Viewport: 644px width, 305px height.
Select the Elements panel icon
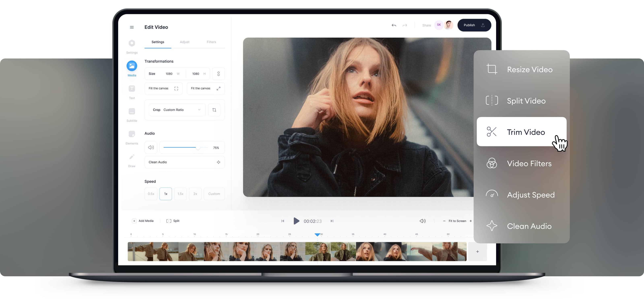132,134
